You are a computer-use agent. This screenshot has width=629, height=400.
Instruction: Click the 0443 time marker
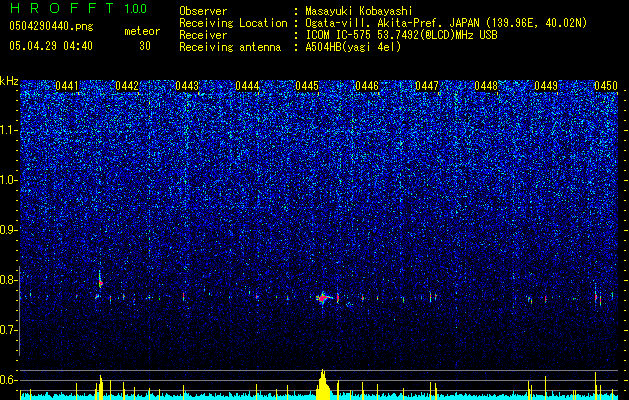pos(187,86)
